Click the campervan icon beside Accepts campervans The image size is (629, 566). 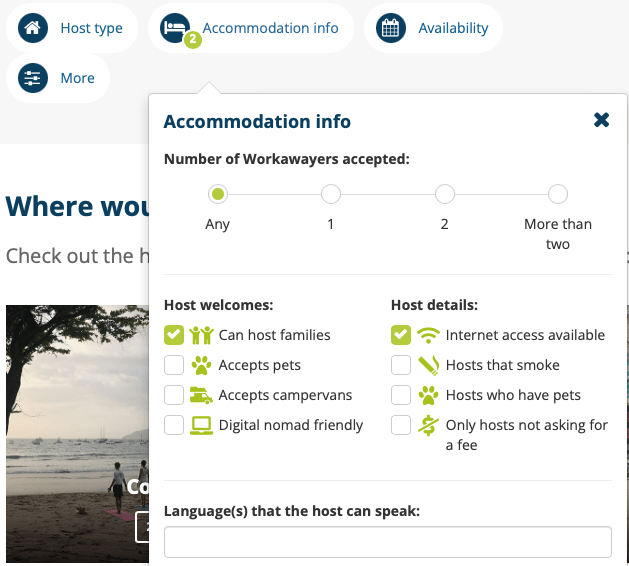pos(201,395)
